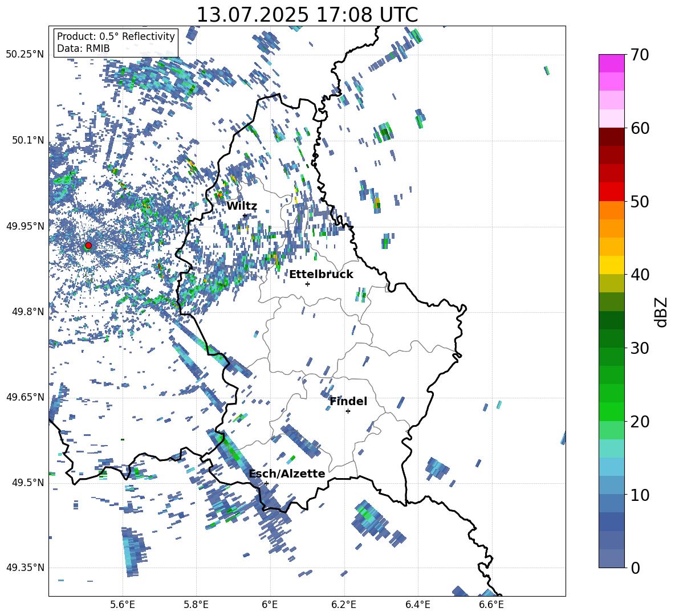Image resolution: width=675 pixels, height=616 pixels.
Task: Click the Wiltz city label
Action: pos(242,206)
